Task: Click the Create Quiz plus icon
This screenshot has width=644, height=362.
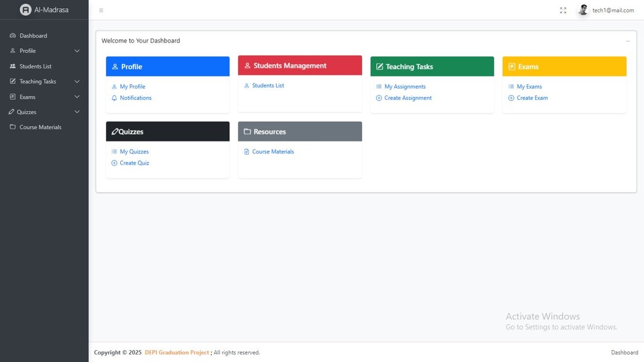Action: click(x=114, y=163)
